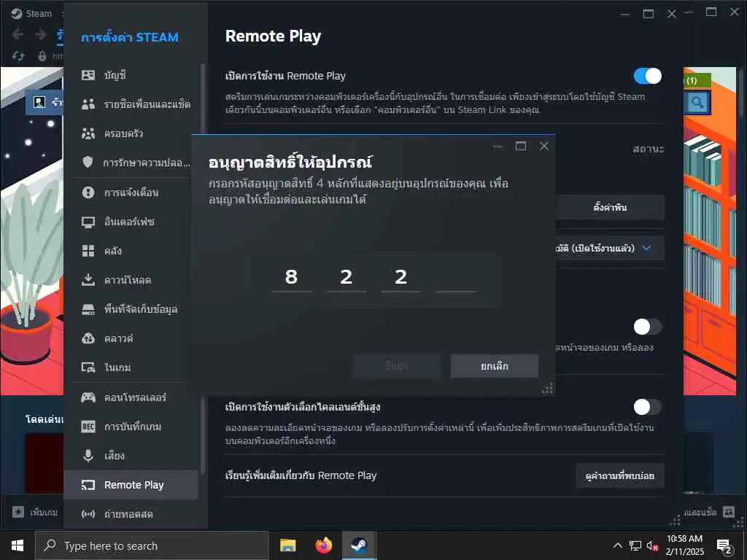Go back in Steam main window
The image size is (747, 560).
click(18, 34)
